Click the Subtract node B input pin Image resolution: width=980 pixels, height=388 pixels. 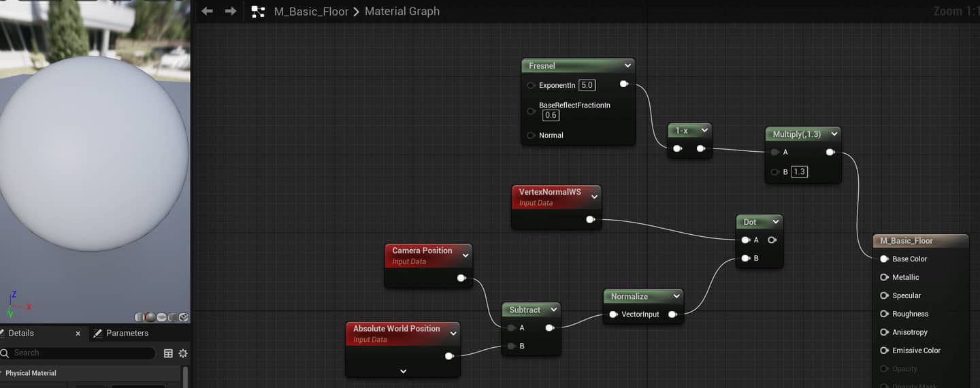pos(512,346)
